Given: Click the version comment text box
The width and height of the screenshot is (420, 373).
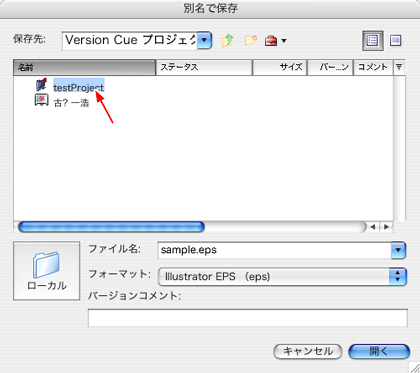Looking at the screenshot, I should [x=248, y=318].
